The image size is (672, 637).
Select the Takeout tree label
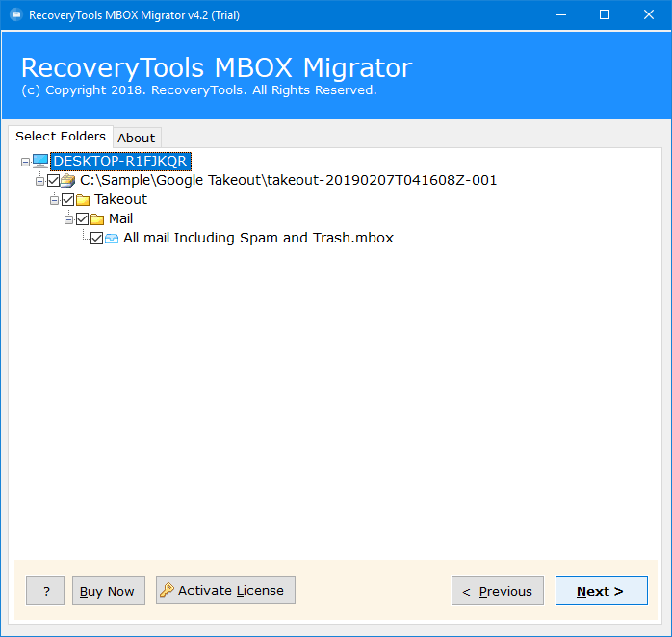tap(121, 199)
